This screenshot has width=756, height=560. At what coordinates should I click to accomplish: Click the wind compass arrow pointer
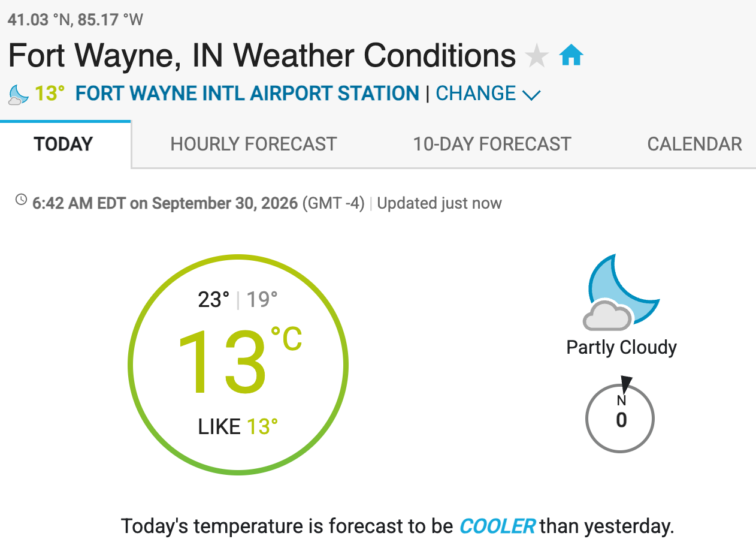[626, 384]
